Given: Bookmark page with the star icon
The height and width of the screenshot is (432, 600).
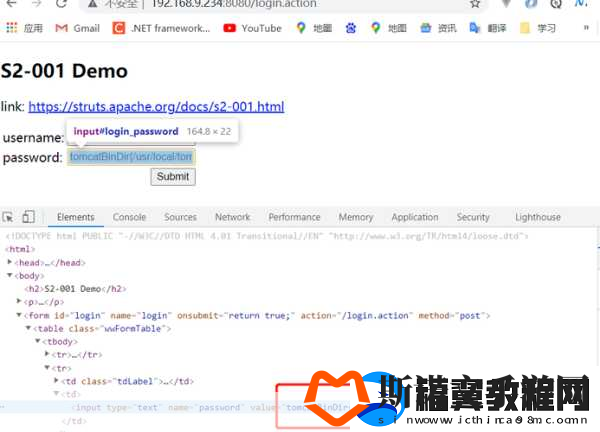Looking at the screenshot, I should 475,4.
